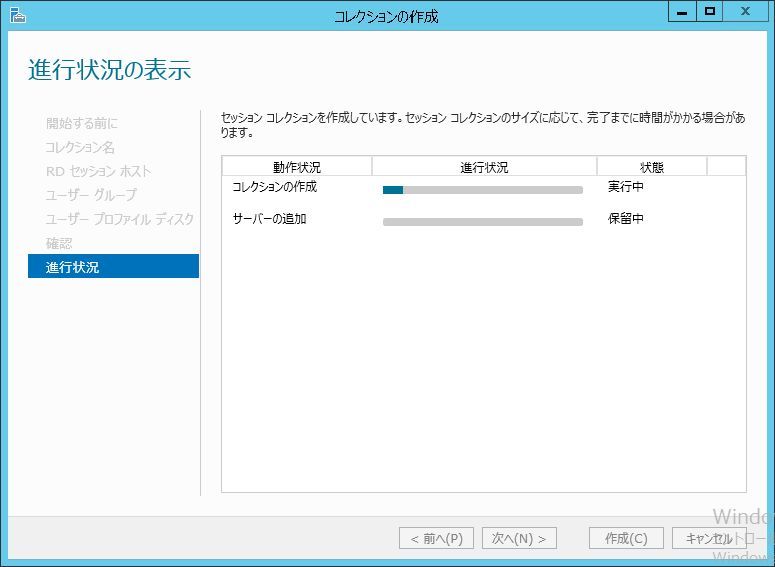Select the 開始する前に step
775x567 pixels.
[82, 123]
